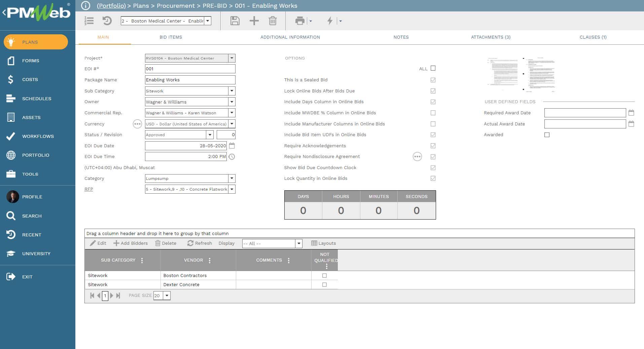The height and width of the screenshot is (349, 644).
Task: Click the printer icon
Action: click(299, 21)
